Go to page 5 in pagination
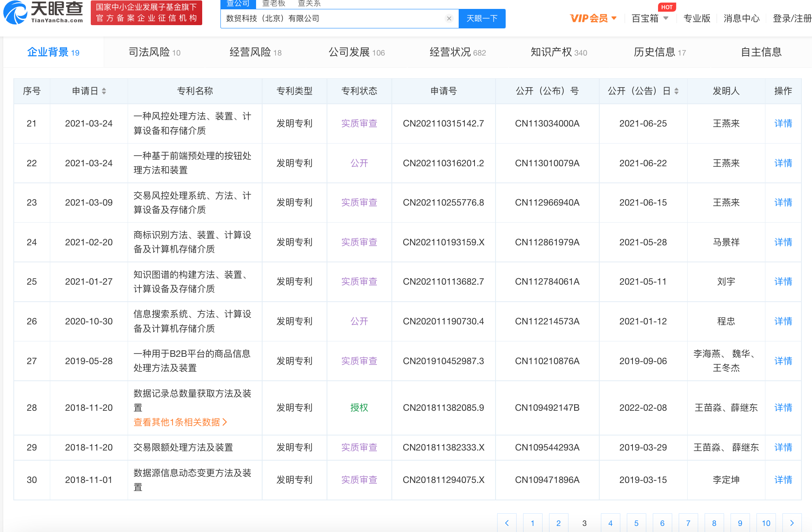The height and width of the screenshot is (532, 812). tap(636, 523)
